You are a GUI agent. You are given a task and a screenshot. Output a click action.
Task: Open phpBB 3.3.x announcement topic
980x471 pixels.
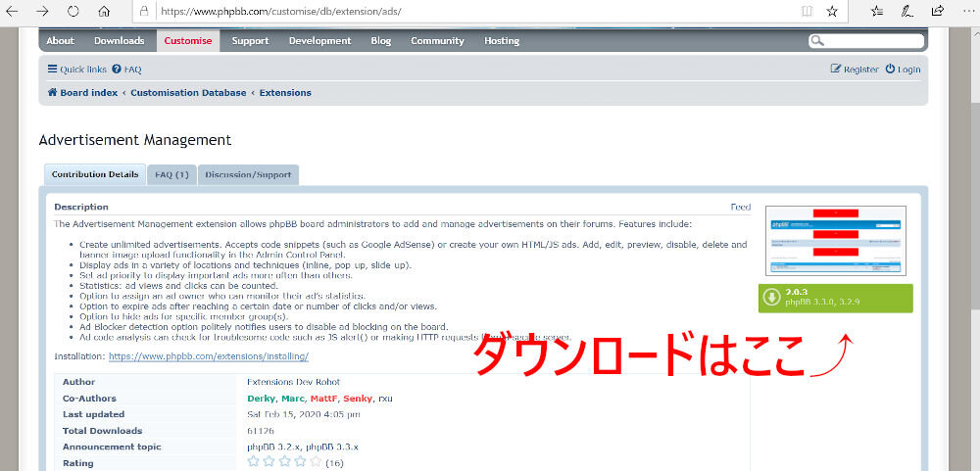(x=332, y=447)
